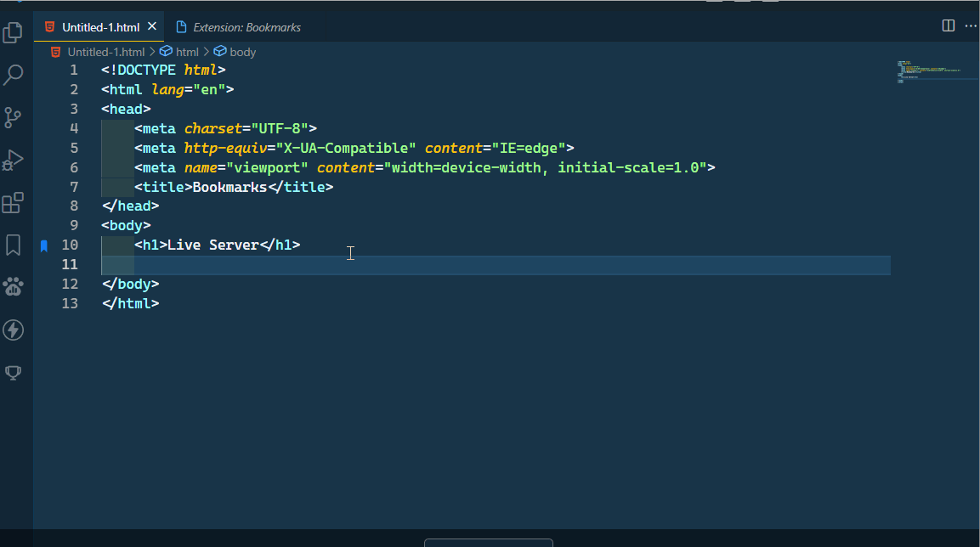
Task: Open the lightning bolt icon panel
Action: [13, 330]
